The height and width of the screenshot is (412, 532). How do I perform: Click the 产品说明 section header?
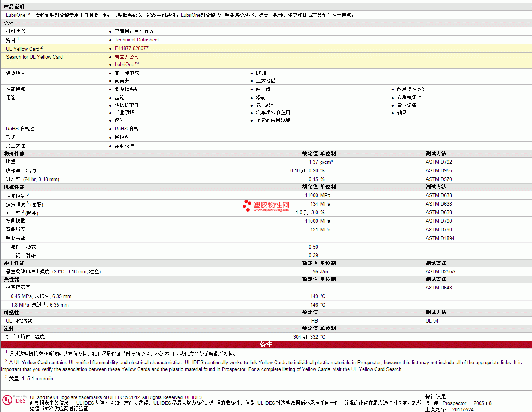(14, 7)
